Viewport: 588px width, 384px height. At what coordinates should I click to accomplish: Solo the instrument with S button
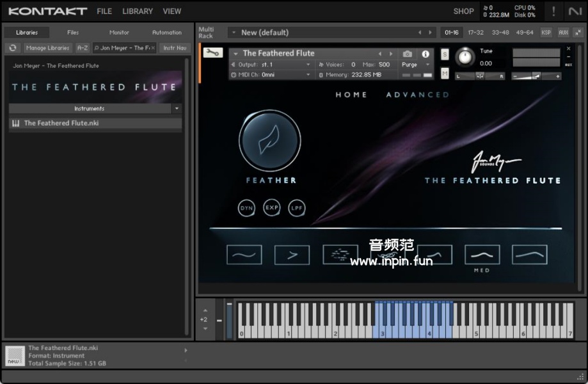coord(445,54)
